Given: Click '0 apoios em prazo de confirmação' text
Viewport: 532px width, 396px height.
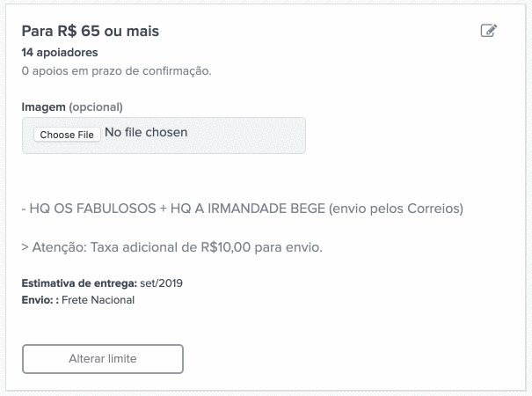Looking at the screenshot, I should point(116,71).
